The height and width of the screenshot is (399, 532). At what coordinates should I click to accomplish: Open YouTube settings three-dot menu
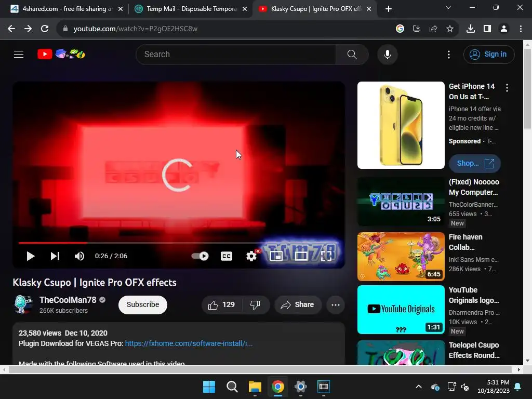pyautogui.click(x=448, y=54)
